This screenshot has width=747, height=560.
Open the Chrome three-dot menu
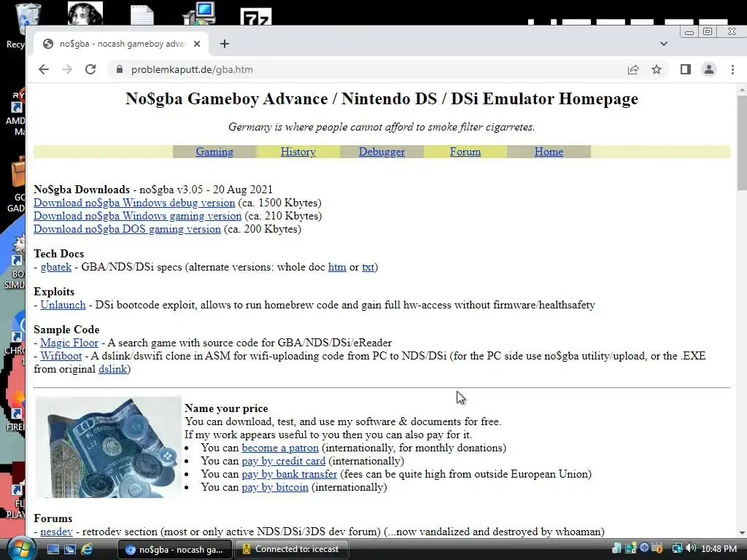pyautogui.click(x=732, y=69)
